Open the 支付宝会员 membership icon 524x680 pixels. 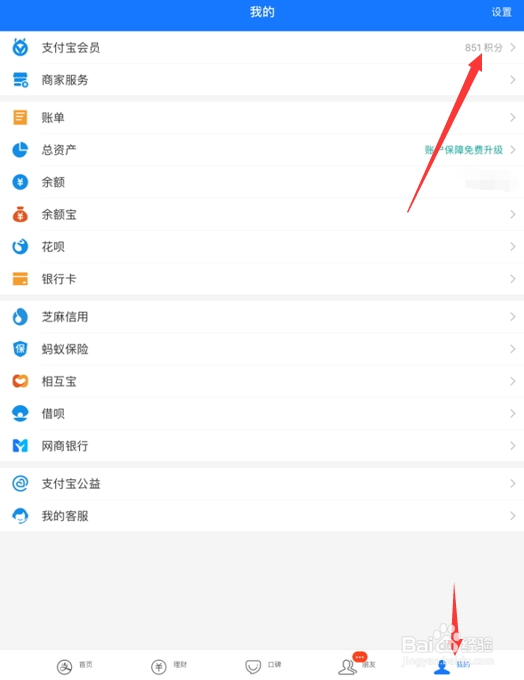point(20,47)
